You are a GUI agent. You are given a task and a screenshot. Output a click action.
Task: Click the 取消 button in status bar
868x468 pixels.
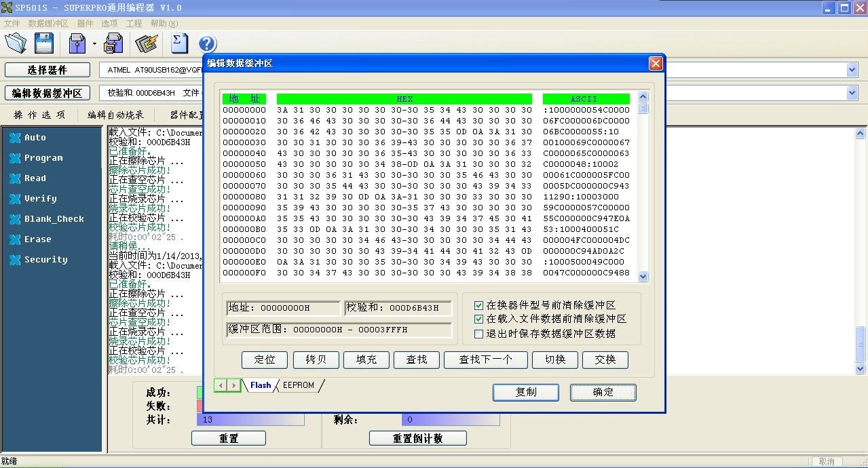click(x=827, y=462)
